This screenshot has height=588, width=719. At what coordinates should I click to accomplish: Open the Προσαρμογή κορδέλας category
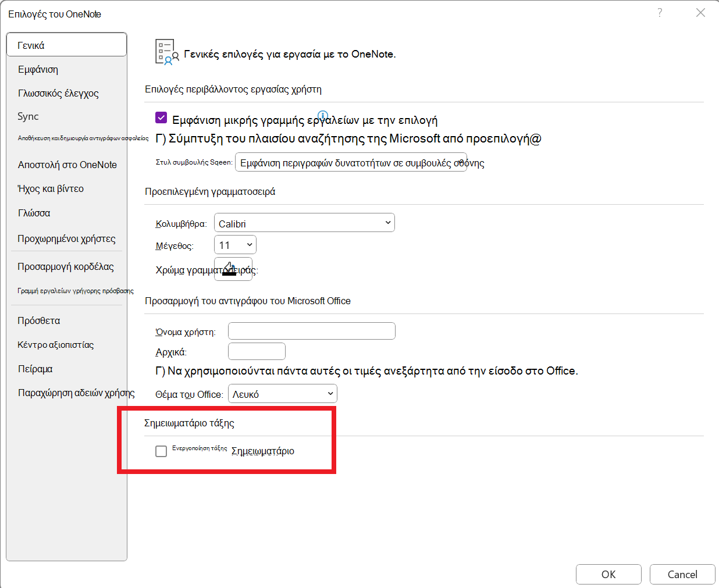tap(66, 266)
